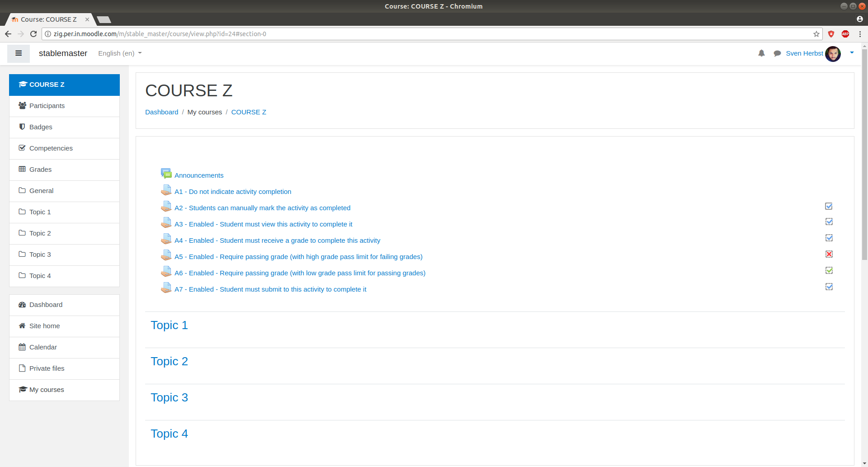Open assignment A2 manually mark completed
868x467 pixels.
point(262,208)
